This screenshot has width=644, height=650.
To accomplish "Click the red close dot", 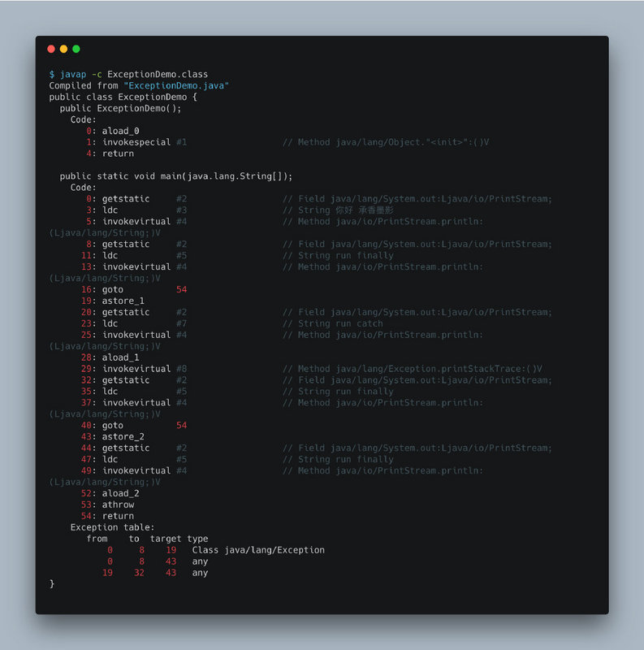I will (x=51, y=49).
